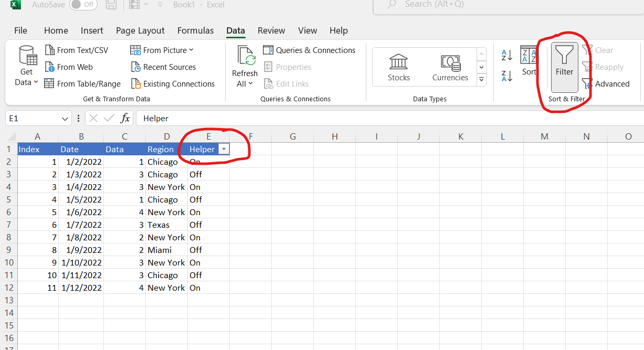644x350 pixels.
Task: Show Queries & Connections pane
Action: click(310, 50)
